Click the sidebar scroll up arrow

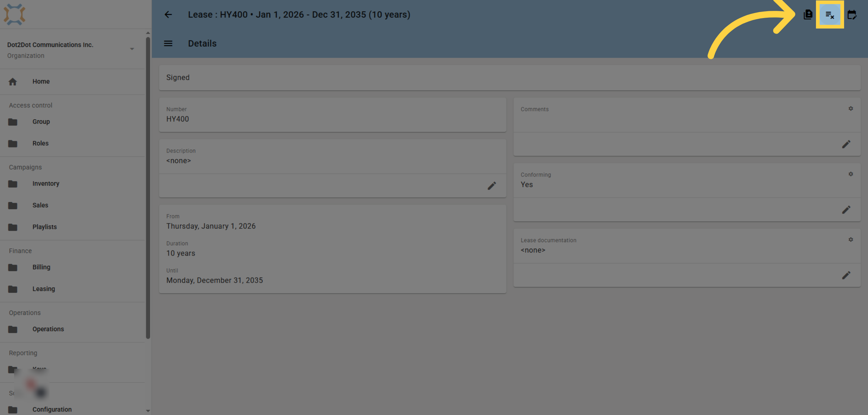[x=148, y=33]
